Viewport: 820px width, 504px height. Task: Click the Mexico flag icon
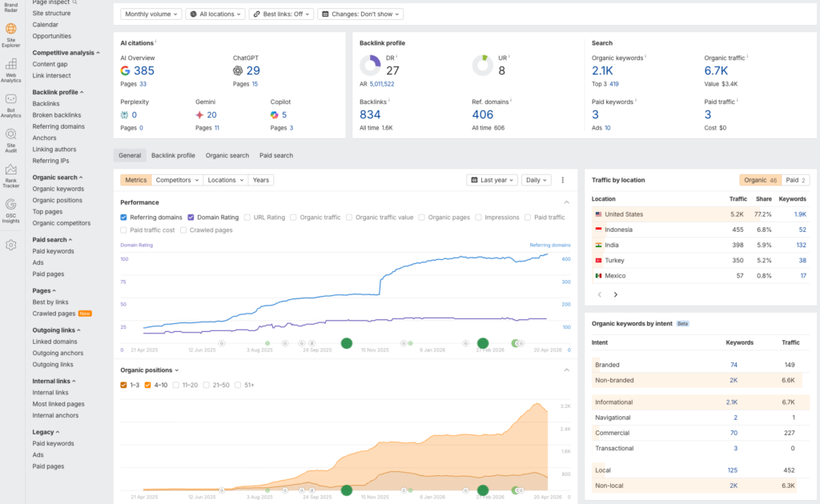point(598,276)
